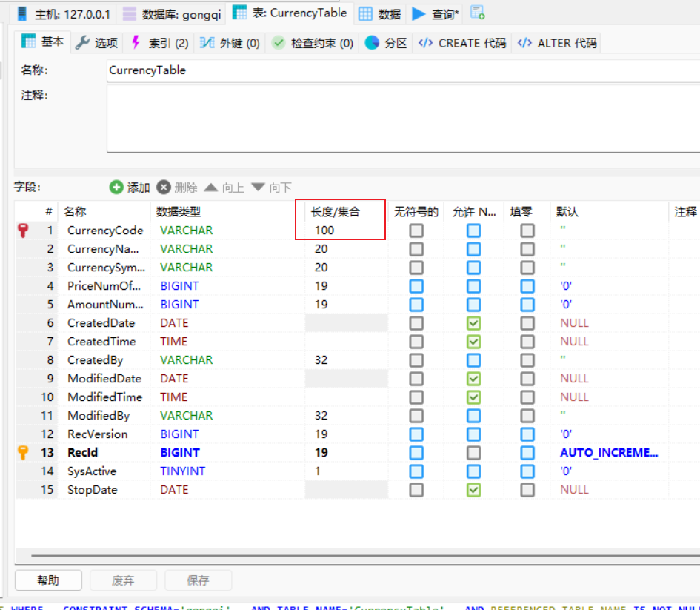Viewport: 700px width, 610px height.
Task: Click length value 1 for SysActive
Action: [x=318, y=471]
